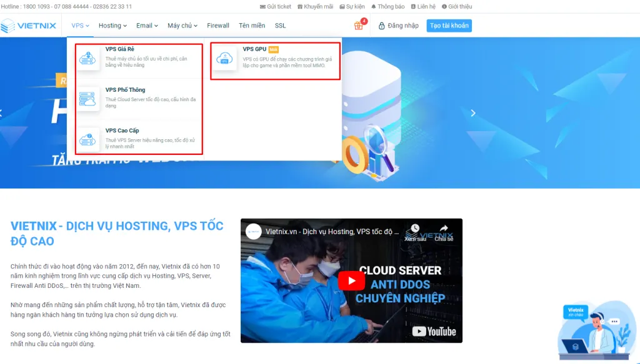Click the Hotline phone numbers text
This screenshot has width=640, height=364.
point(66,6)
